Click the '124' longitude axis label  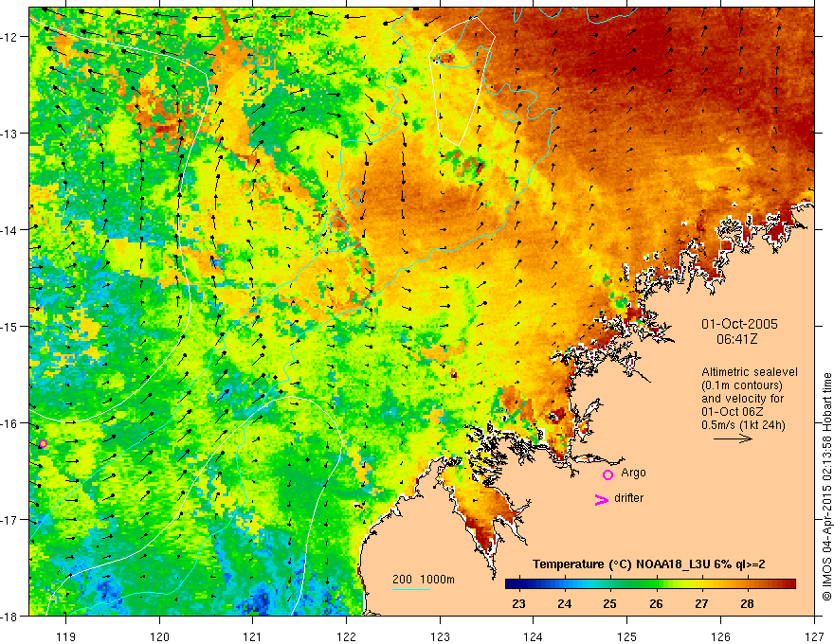(534, 636)
